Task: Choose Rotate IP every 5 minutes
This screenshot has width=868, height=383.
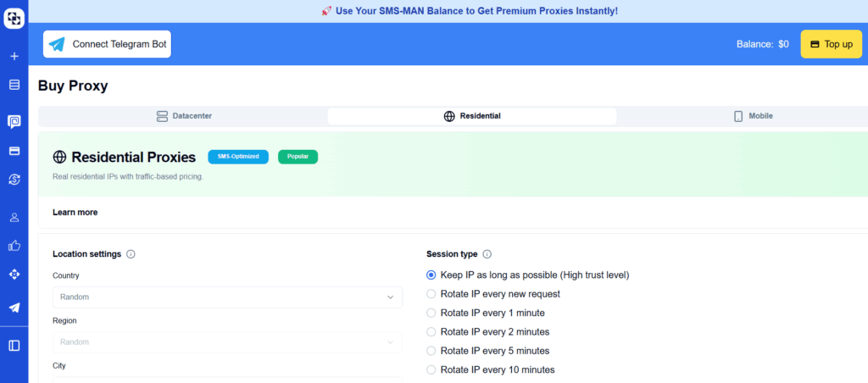Action: tap(487, 351)
